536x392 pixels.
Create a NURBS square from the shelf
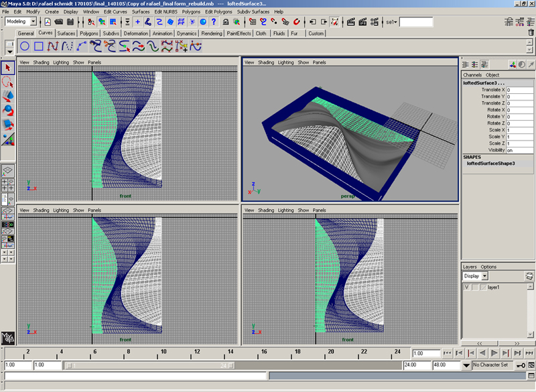pos(39,46)
